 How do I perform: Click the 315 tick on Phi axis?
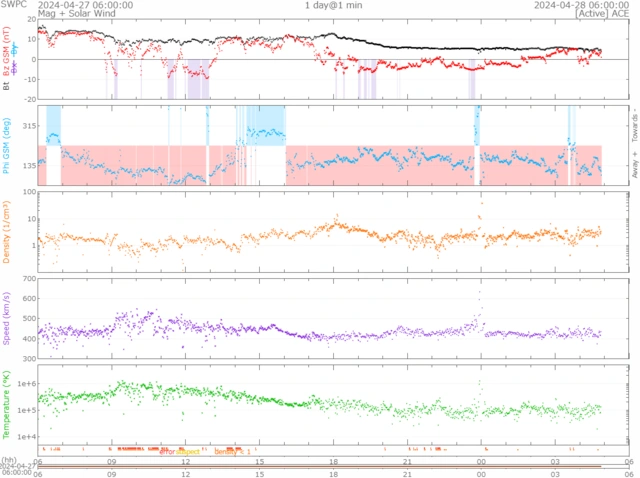pyautogui.click(x=30, y=126)
